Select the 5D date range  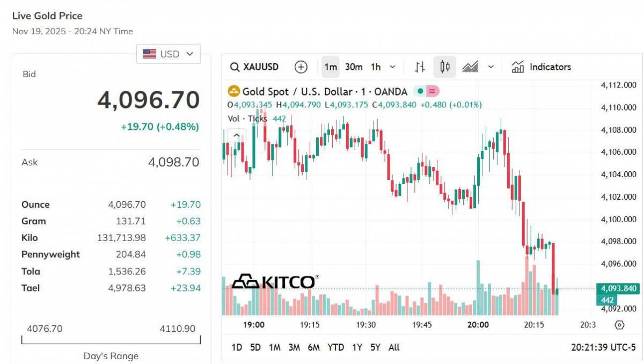point(255,347)
